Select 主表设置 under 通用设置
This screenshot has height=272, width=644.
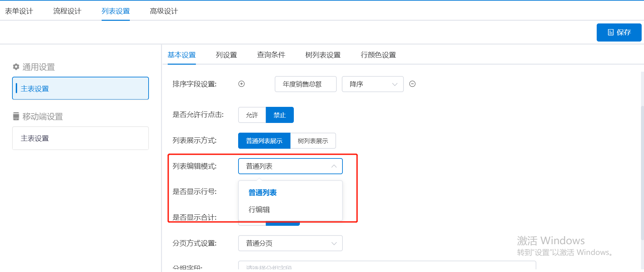[80, 88]
